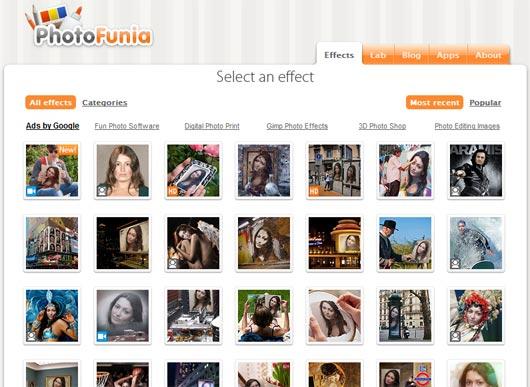Open the Gimp Photo Effects ad link
This screenshot has width=530, height=387.
(x=297, y=126)
